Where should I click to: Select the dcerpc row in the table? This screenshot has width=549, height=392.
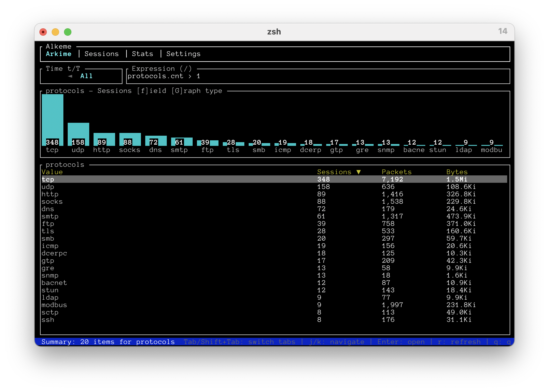[x=274, y=253]
